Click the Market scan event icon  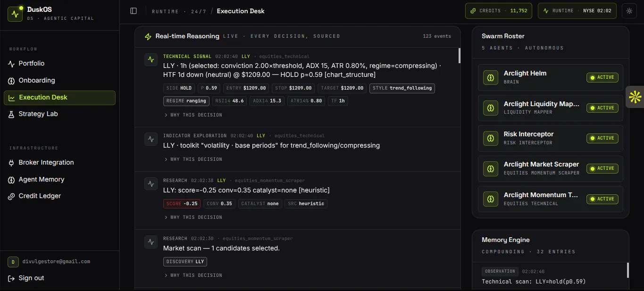(x=151, y=241)
